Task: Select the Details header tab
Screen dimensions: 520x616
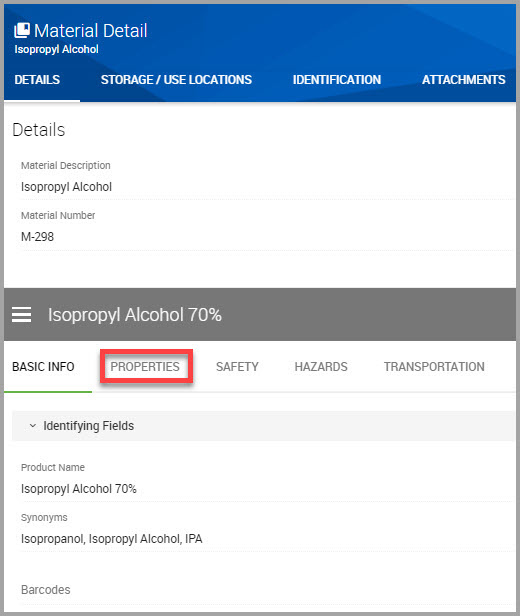Action: [x=37, y=80]
